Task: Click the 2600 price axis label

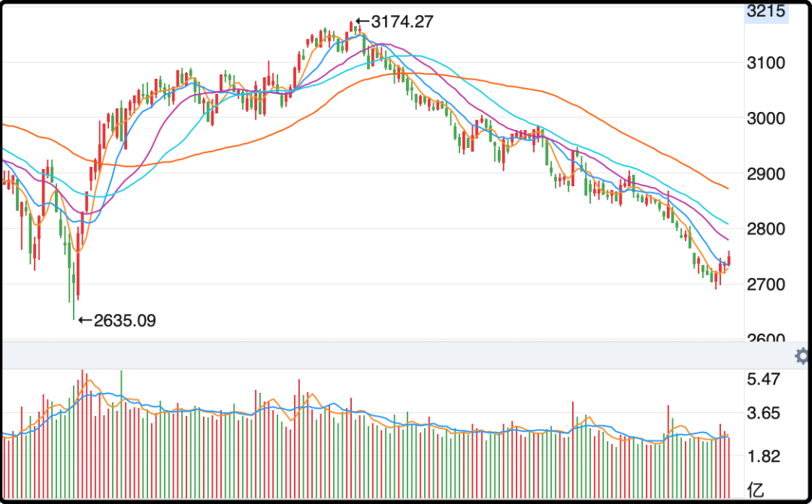Action: point(765,337)
